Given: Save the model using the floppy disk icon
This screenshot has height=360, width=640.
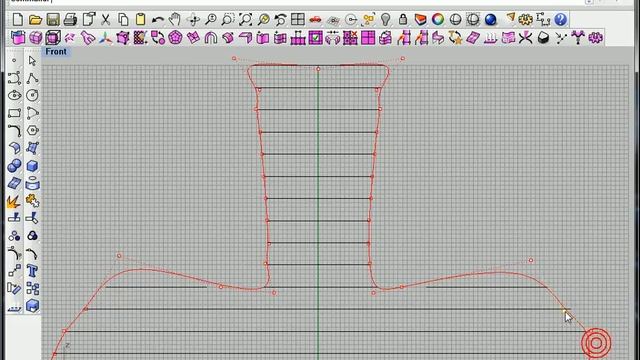Looking at the screenshot, I should [x=53, y=19].
